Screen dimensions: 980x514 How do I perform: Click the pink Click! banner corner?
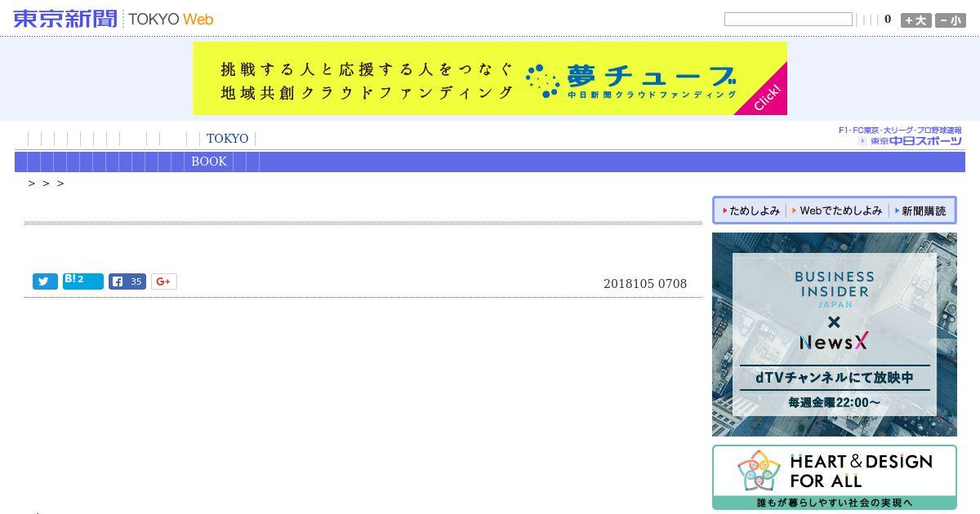(x=768, y=98)
